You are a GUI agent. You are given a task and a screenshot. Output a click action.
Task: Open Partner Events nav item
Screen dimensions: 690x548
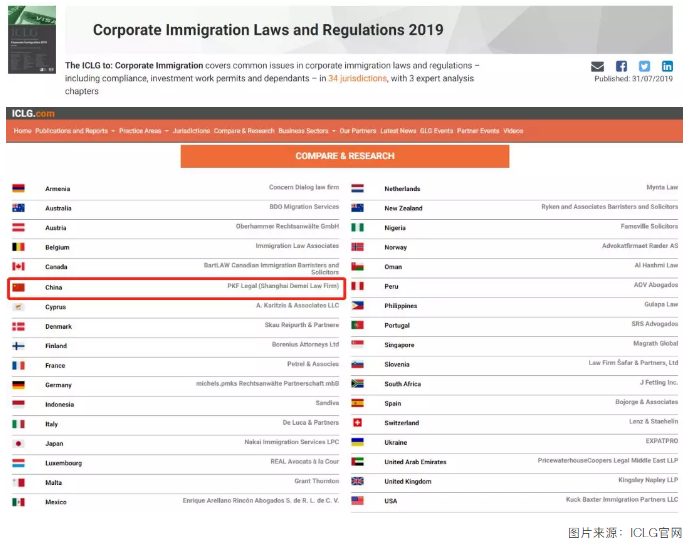tap(478, 131)
